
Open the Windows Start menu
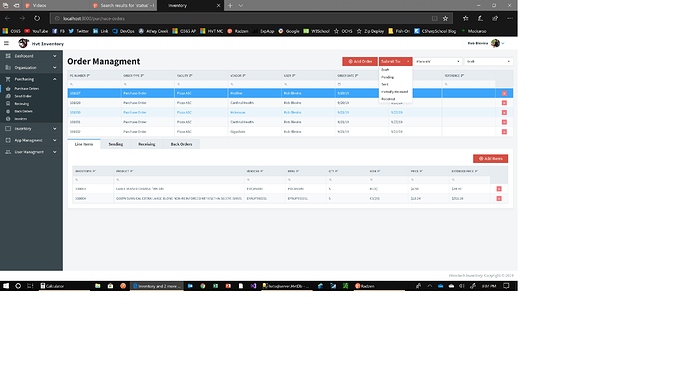(6, 286)
